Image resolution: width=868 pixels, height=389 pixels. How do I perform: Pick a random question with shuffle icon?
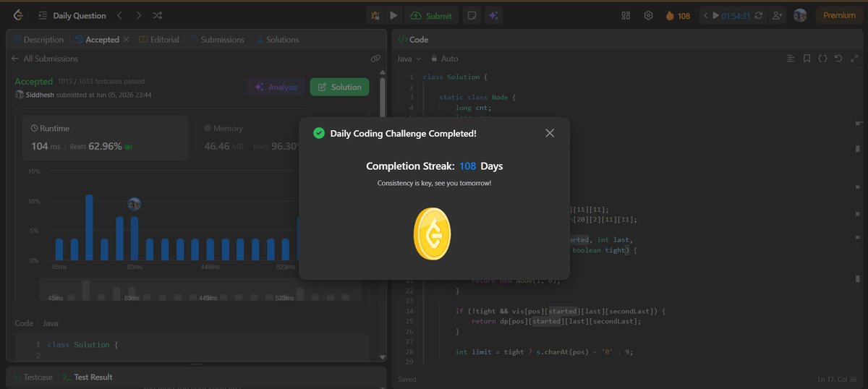tap(158, 15)
